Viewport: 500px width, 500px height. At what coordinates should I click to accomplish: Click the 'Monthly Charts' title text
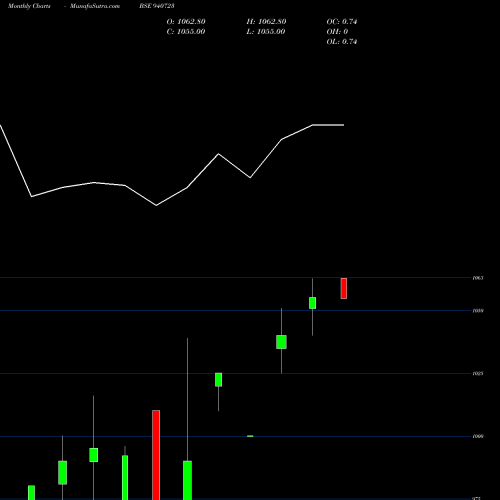click(x=29, y=6)
